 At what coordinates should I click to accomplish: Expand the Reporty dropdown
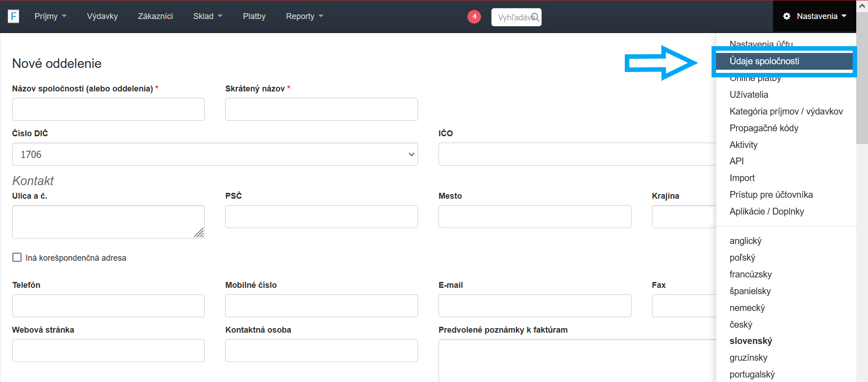pyautogui.click(x=304, y=16)
